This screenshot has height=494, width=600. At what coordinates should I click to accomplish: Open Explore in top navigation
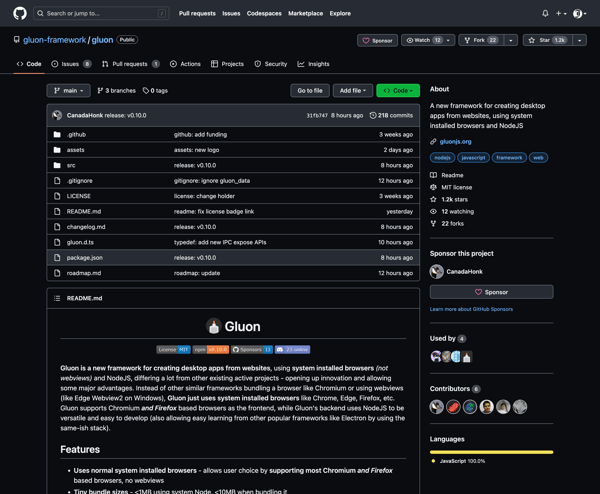tap(340, 13)
